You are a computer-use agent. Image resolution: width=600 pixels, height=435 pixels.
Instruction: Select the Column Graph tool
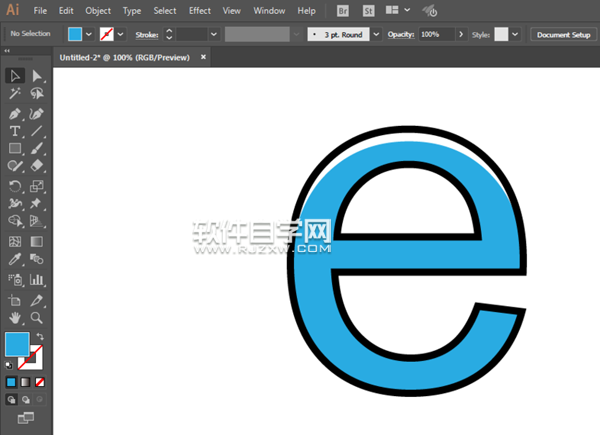point(37,280)
